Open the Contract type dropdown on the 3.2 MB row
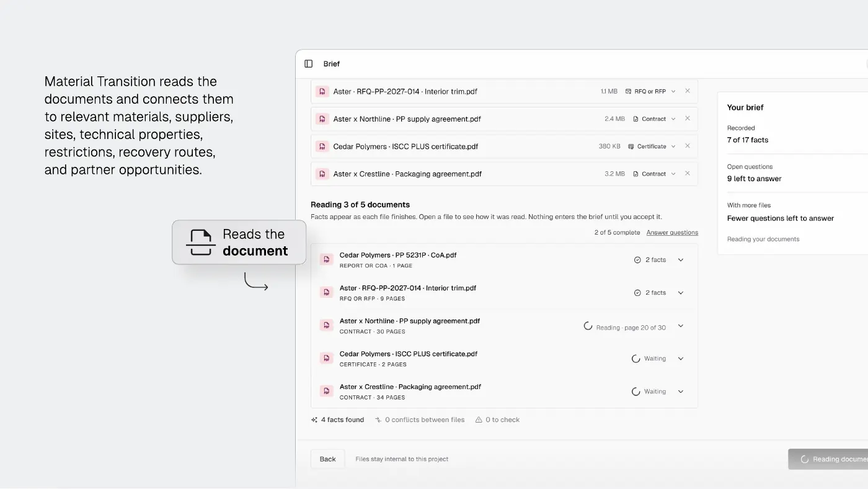This screenshot has width=868, height=489. (x=655, y=174)
